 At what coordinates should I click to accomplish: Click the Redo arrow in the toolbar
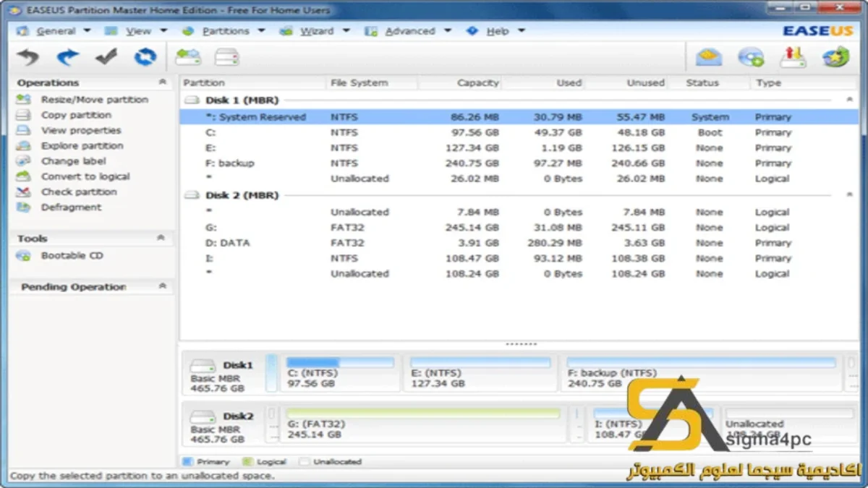click(67, 56)
